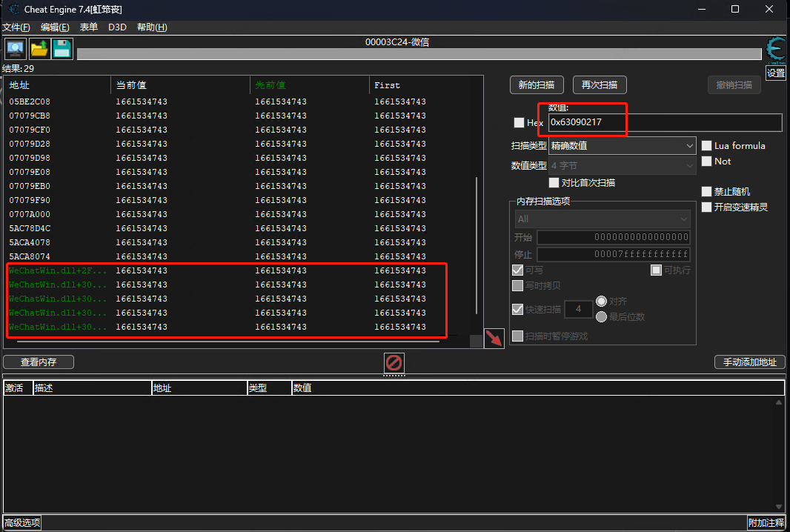Open the 文件(F) menu
Viewport: 790px width, 532px height.
pos(16,27)
